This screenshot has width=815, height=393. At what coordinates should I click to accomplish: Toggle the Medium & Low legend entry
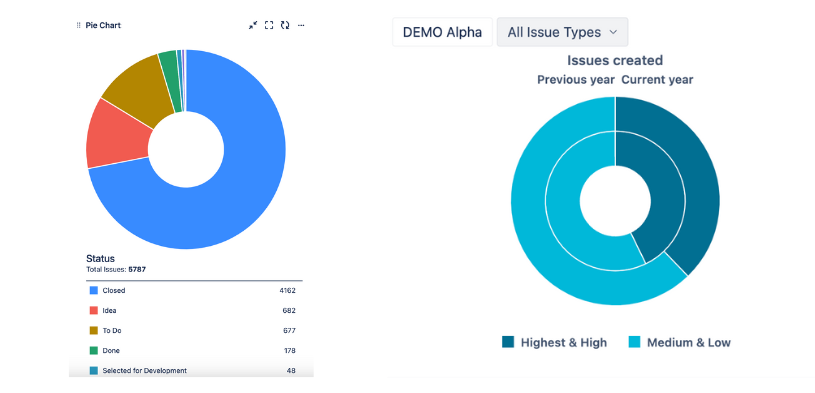click(x=680, y=343)
